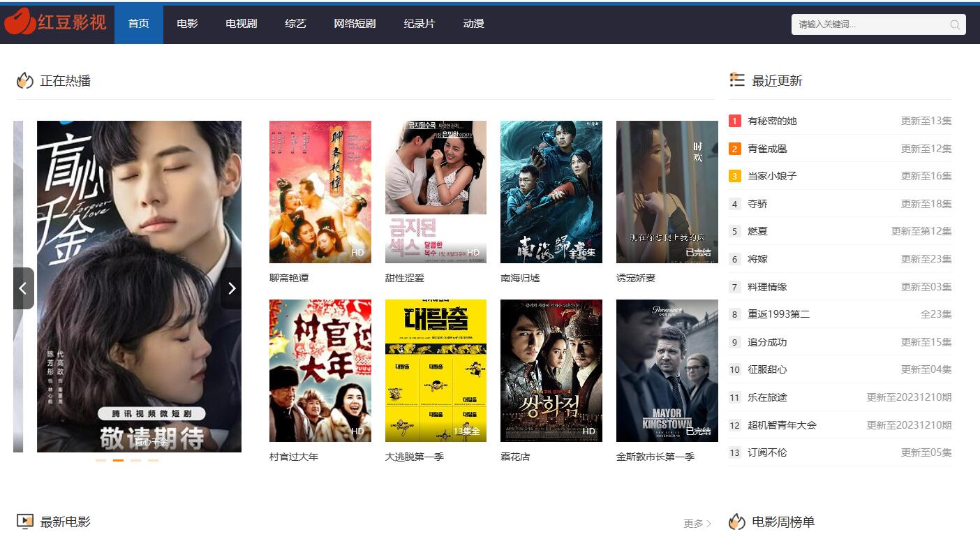Image resolution: width=980 pixels, height=539 pixels.
Task: Click the yellow rank 3 badge
Action: [734, 176]
